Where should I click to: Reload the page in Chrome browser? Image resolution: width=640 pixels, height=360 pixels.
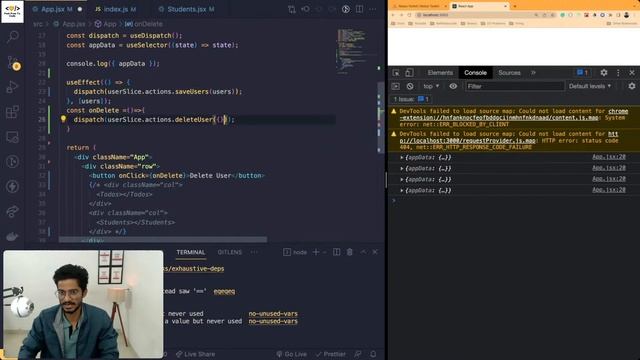[409, 15]
